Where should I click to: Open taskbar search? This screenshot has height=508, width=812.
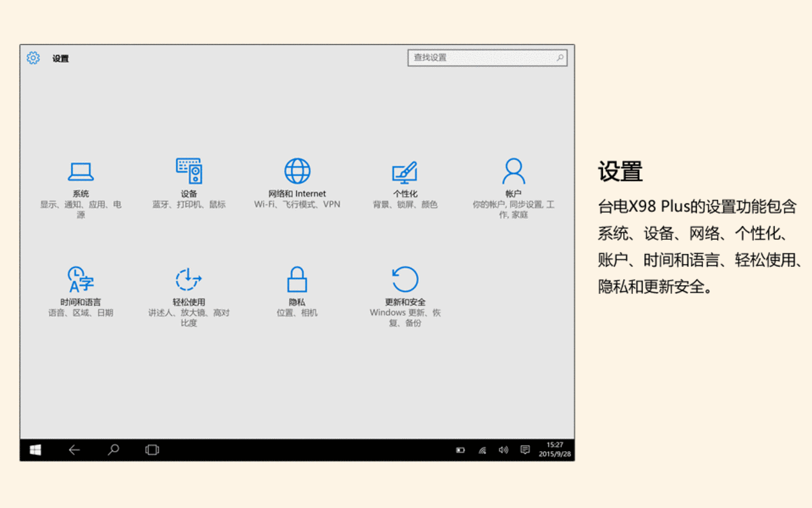pyautogui.click(x=113, y=450)
